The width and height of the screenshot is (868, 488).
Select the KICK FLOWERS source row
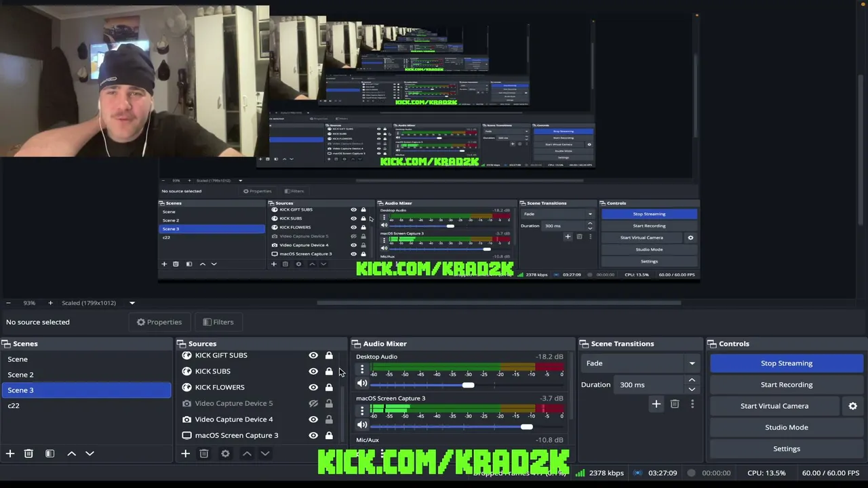pyautogui.click(x=258, y=387)
